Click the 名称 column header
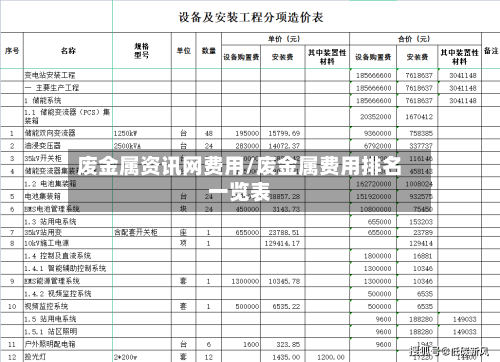 point(68,51)
